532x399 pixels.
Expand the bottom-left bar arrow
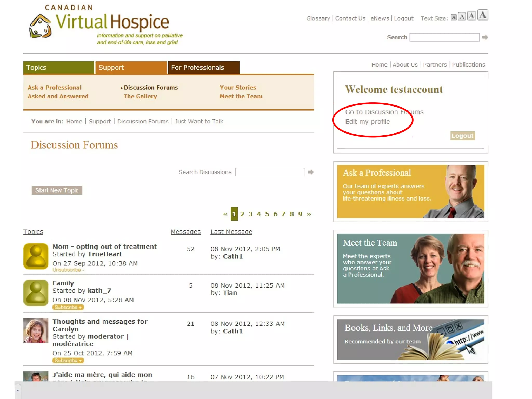click(x=18, y=390)
